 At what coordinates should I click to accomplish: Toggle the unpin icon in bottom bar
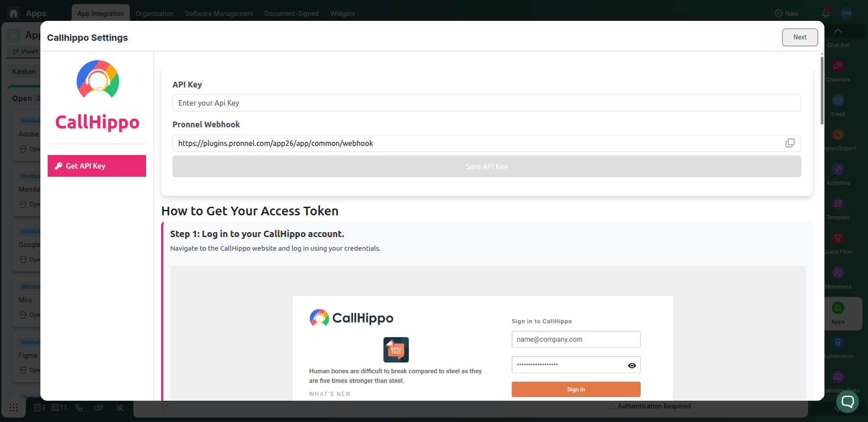(119, 407)
